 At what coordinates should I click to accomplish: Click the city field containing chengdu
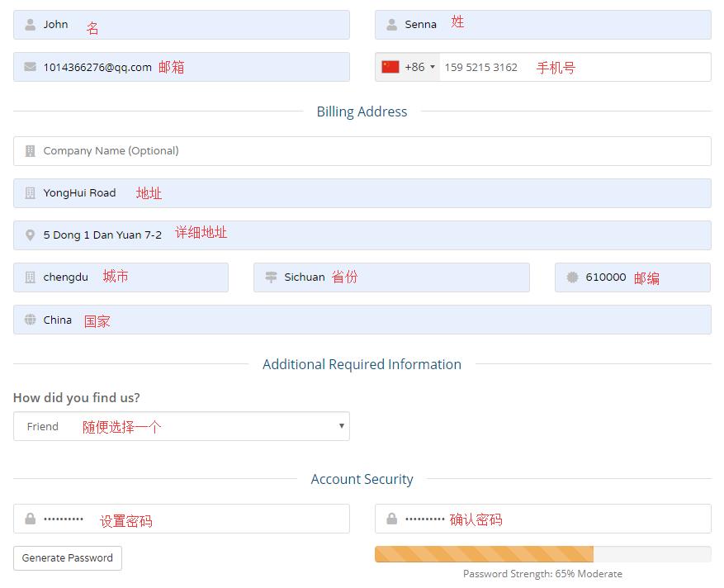[121, 277]
